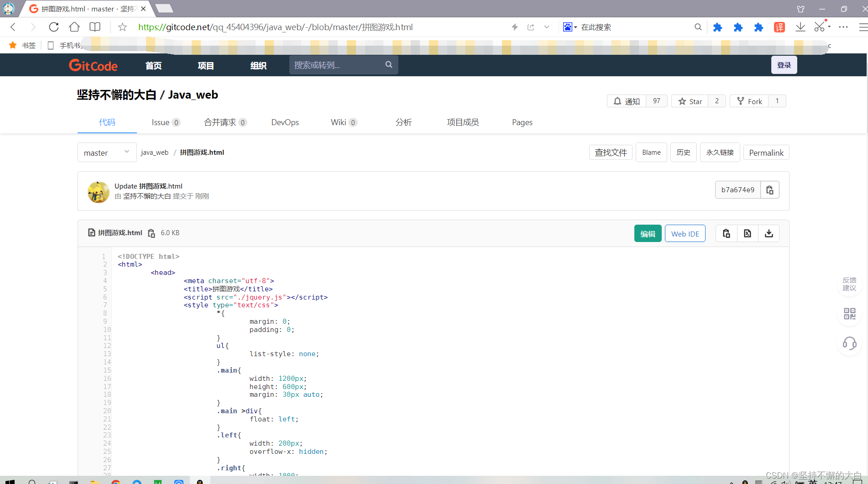Click the 坚持不懈的大白 owner link in title
This screenshot has height=484, width=868.
click(116, 95)
